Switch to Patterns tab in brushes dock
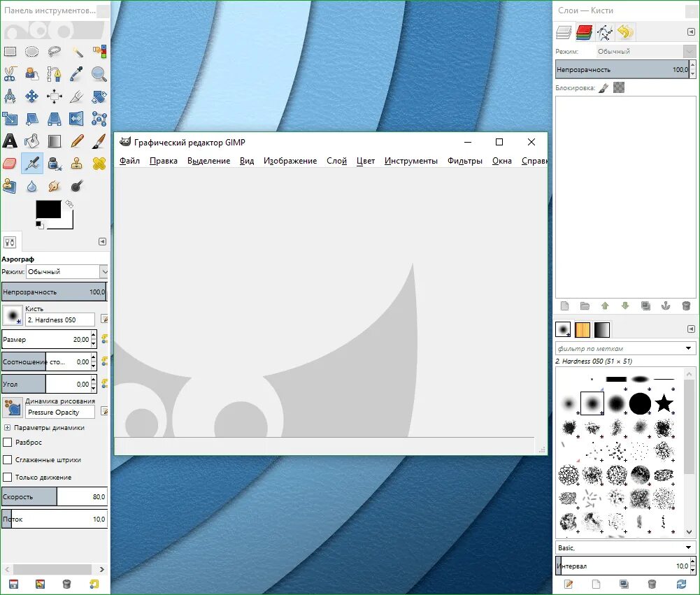The height and width of the screenshot is (595, 700). pos(582,329)
